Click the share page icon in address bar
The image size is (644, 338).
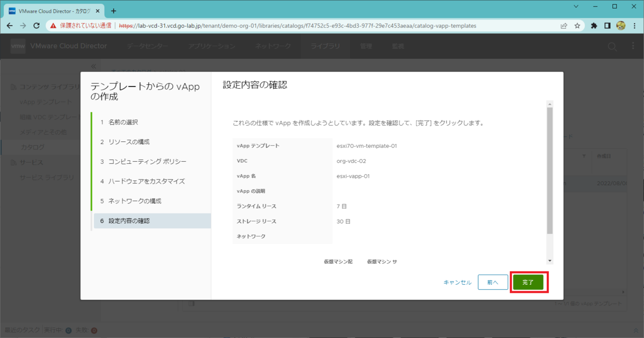click(564, 25)
